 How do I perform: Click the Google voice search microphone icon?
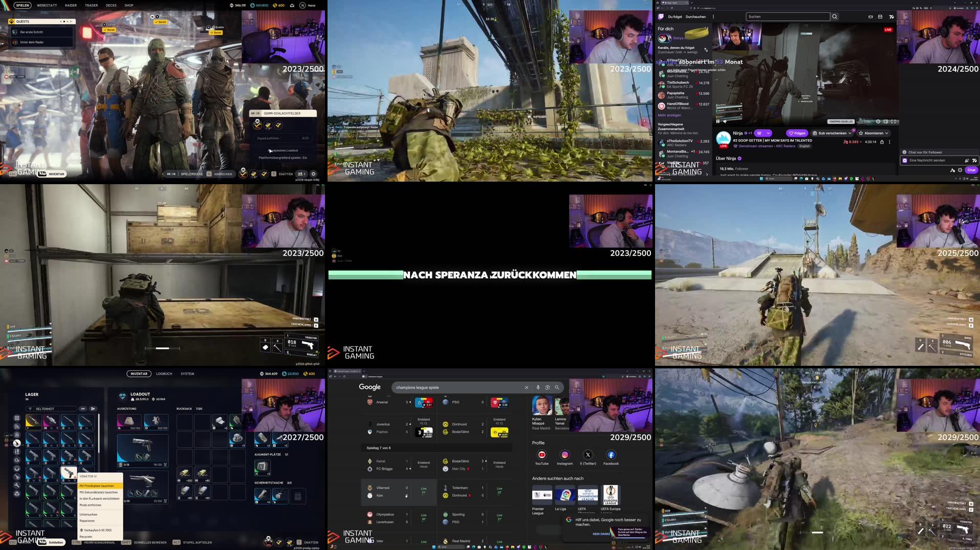pyautogui.click(x=538, y=387)
